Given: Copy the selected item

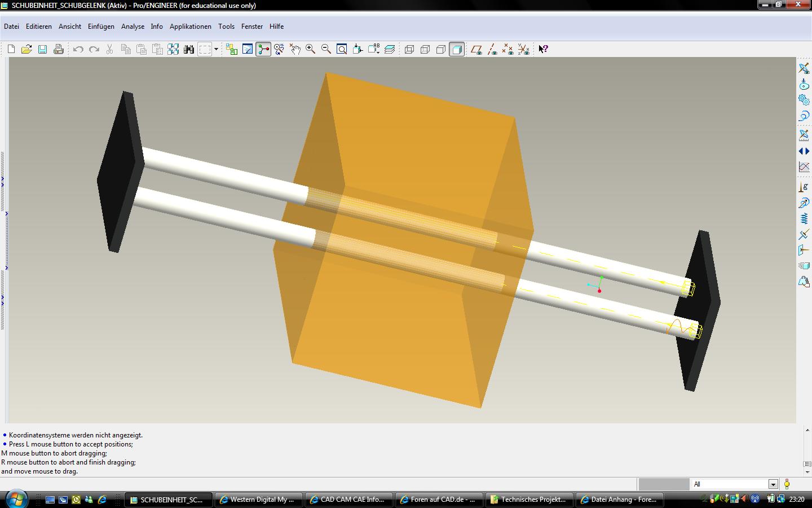Looking at the screenshot, I should (126, 49).
